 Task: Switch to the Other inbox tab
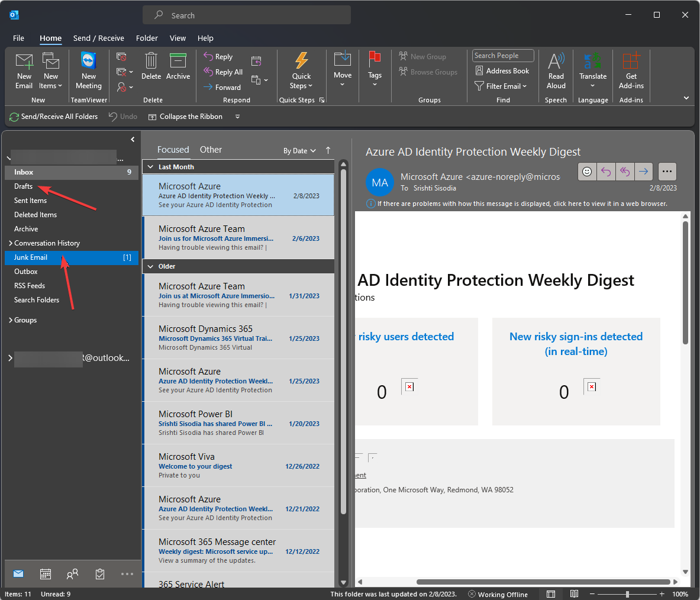coord(211,150)
